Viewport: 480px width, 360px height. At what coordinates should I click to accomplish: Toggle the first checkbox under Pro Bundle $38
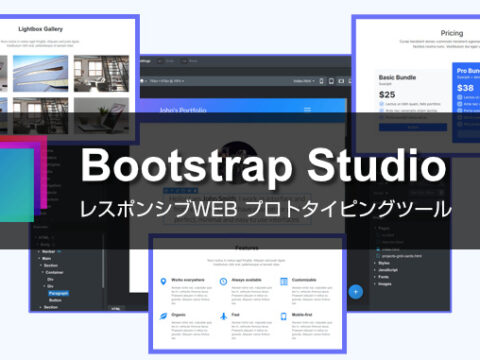[x=460, y=97]
